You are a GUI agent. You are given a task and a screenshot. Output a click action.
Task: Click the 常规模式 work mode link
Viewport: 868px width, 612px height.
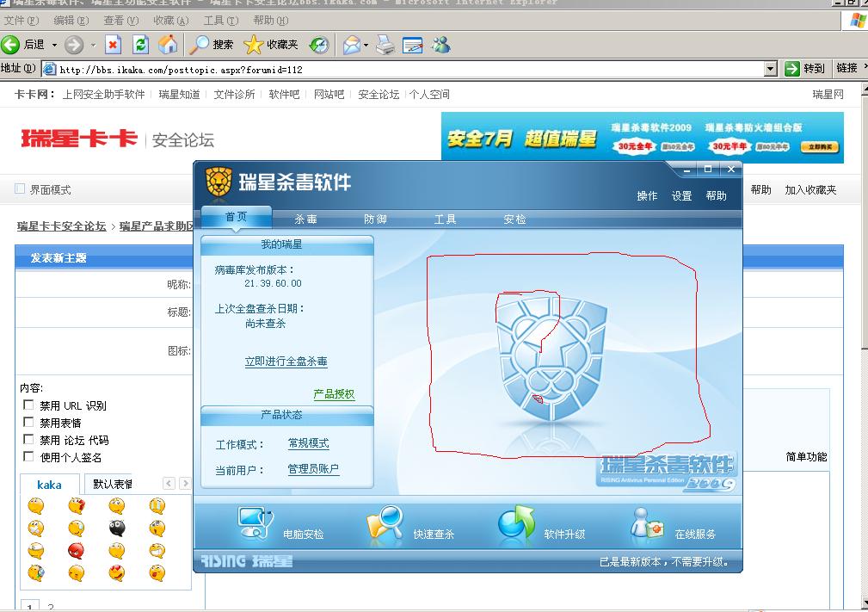[308, 443]
